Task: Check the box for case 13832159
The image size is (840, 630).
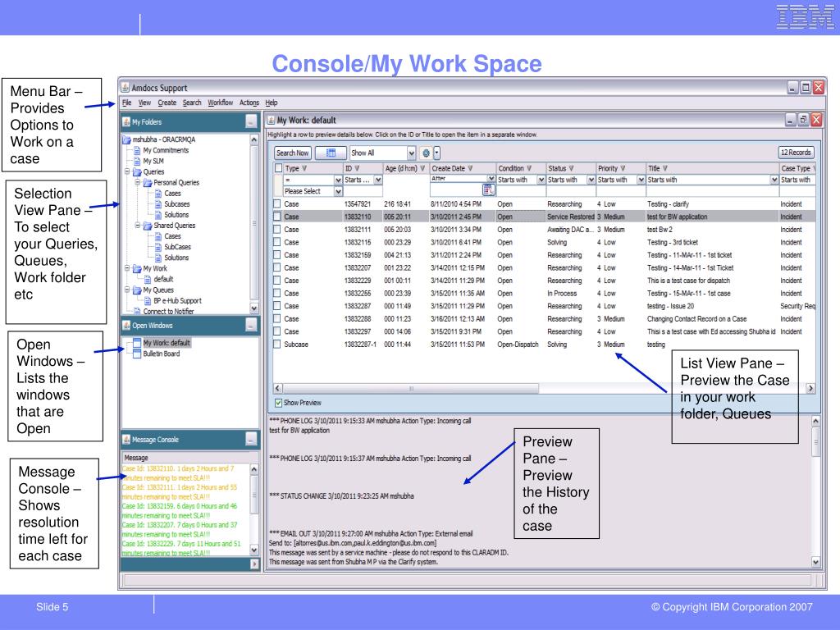Action: (277, 255)
